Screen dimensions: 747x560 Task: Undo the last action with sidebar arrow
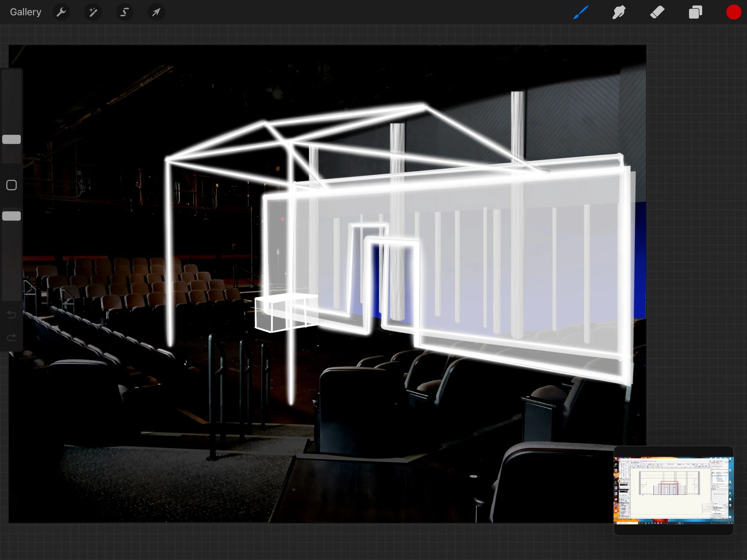coord(11,315)
